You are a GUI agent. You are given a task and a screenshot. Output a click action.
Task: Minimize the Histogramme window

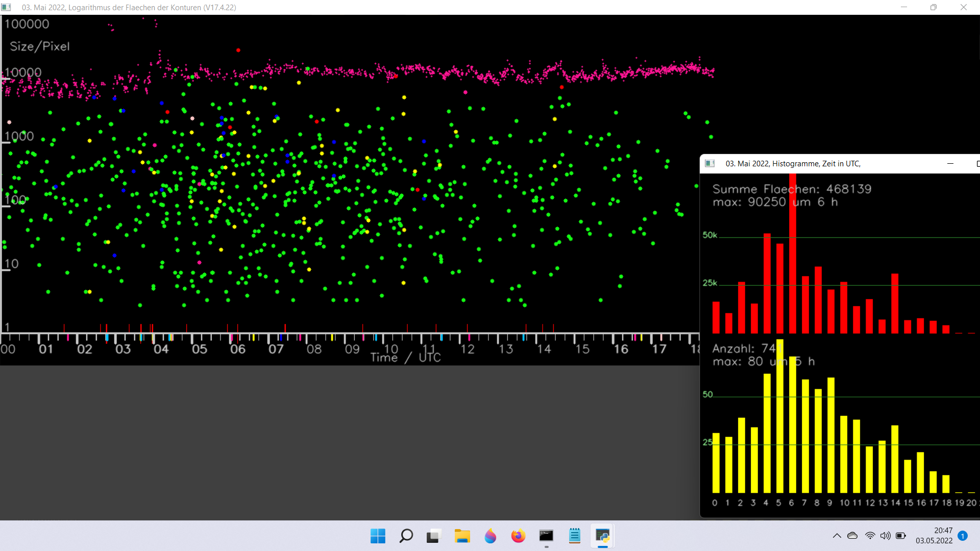click(950, 163)
